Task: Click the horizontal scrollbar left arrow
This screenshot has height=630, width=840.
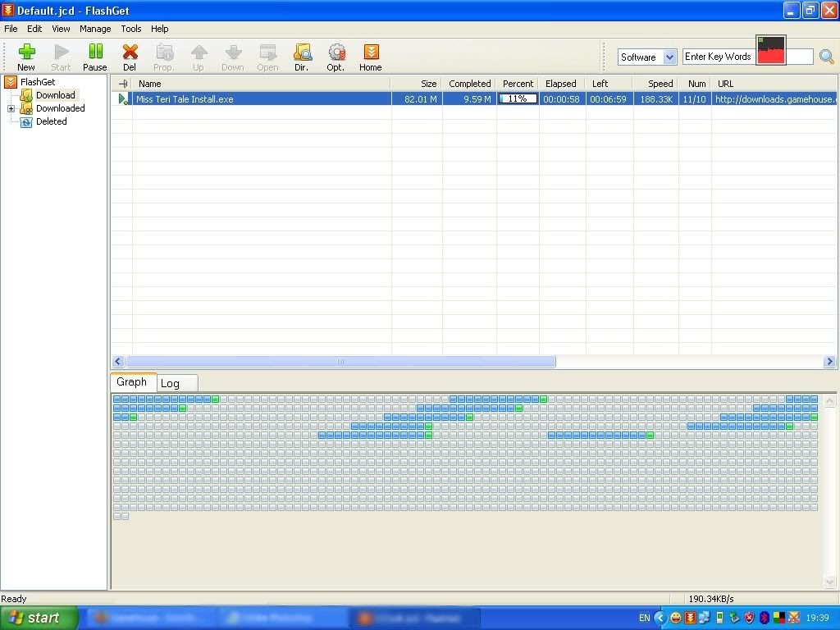Action: coord(118,362)
